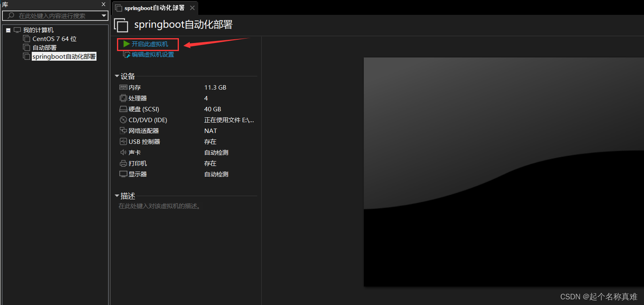Click the VM screen preview thumbnail
Image resolution: width=644 pixels, height=305 pixels.
[x=504, y=172]
